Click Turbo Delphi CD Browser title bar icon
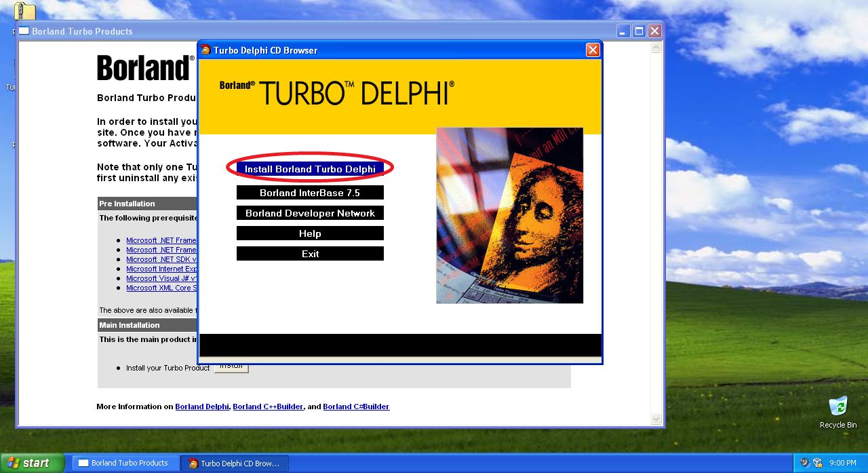The image size is (868, 473). [206, 50]
